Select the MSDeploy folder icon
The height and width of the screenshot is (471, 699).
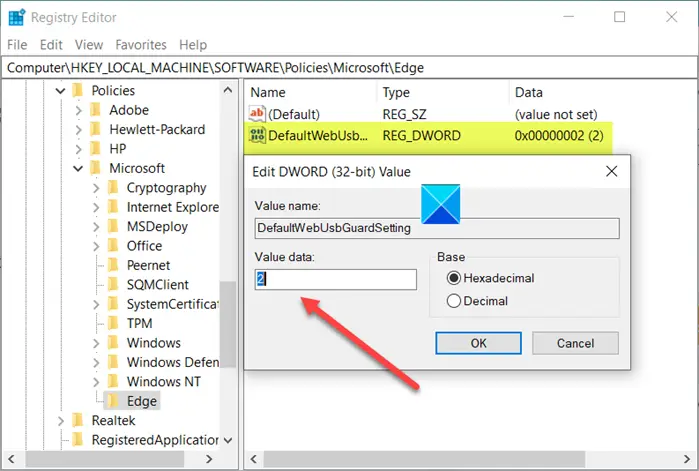pyautogui.click(x=113, y=226)
